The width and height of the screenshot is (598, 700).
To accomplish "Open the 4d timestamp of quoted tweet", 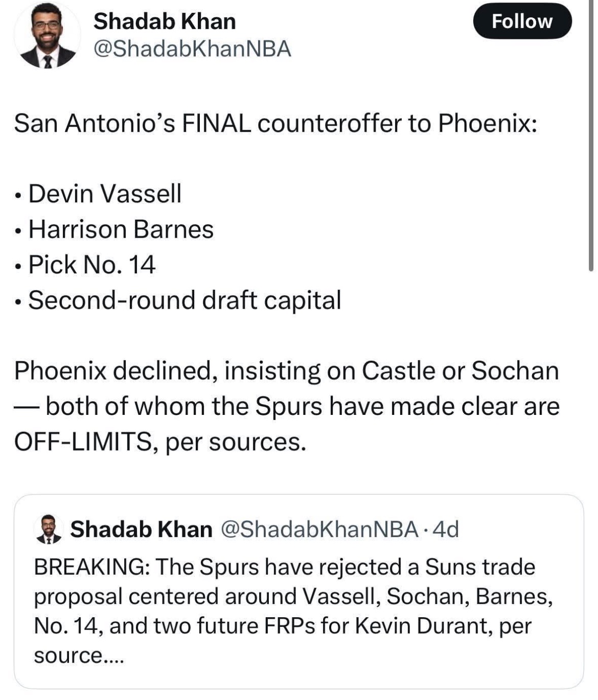I will (x=446, y=529).
